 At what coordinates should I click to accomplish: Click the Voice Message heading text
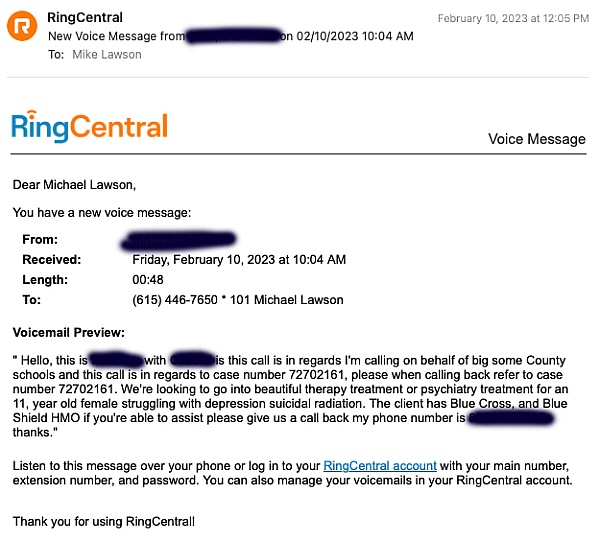[536, 139]
